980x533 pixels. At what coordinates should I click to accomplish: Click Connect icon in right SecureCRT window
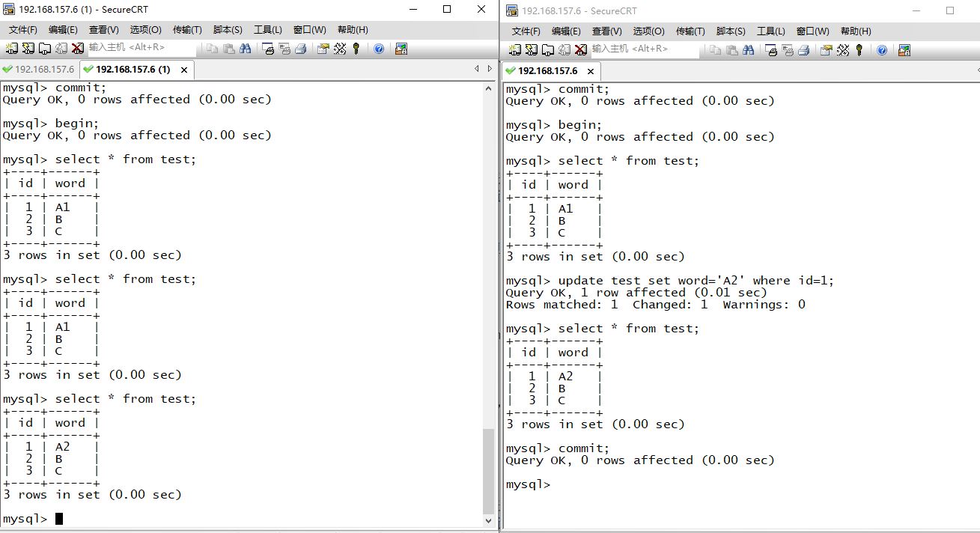tap(515, 49)
